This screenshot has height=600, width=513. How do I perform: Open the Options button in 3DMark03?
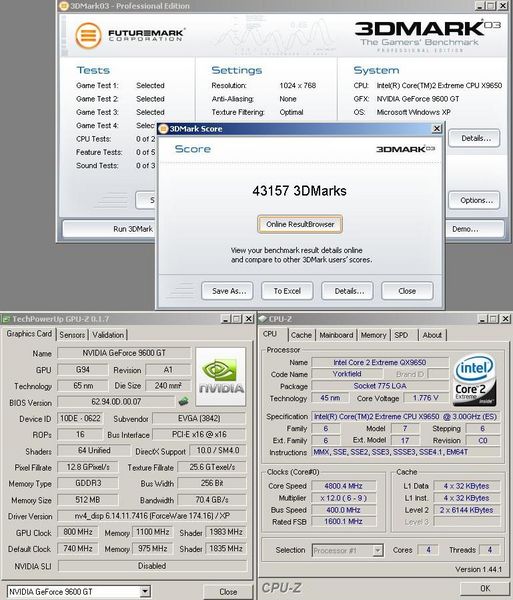click(474, 200)
